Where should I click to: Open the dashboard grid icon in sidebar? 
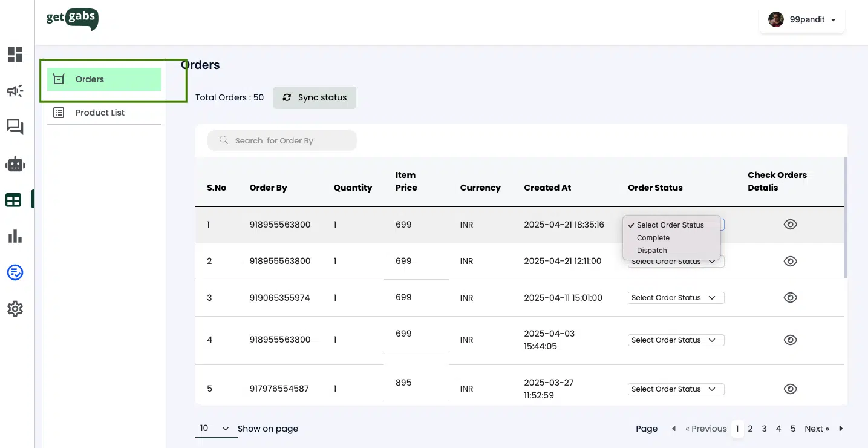(15, 54)
